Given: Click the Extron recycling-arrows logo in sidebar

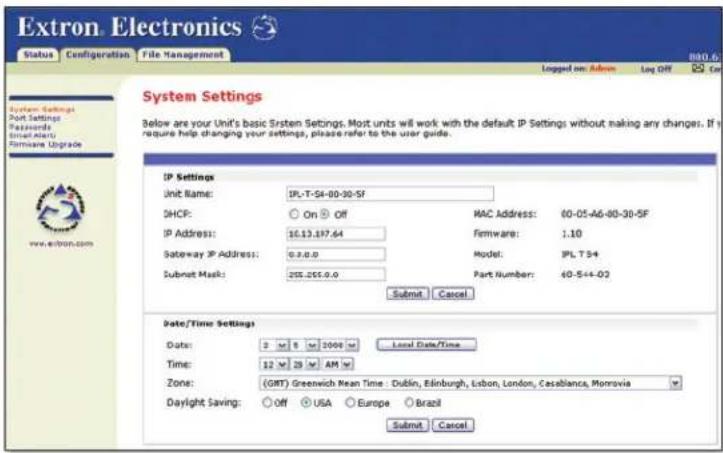Looking at the screenshot, I should (60, 208).
